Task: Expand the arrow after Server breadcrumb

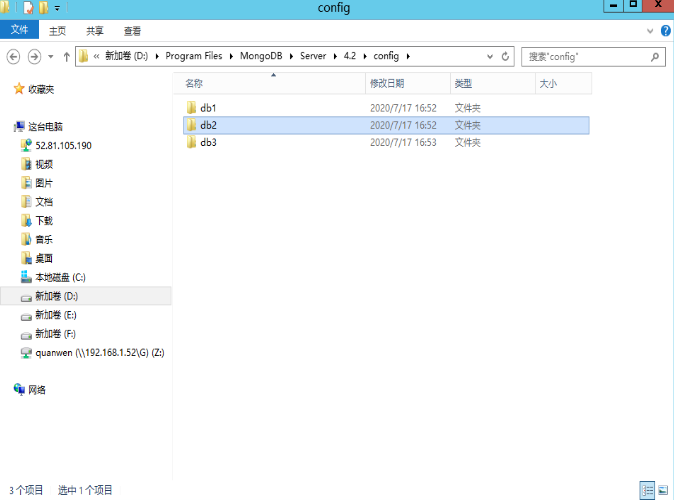Action: pos(335,56)
